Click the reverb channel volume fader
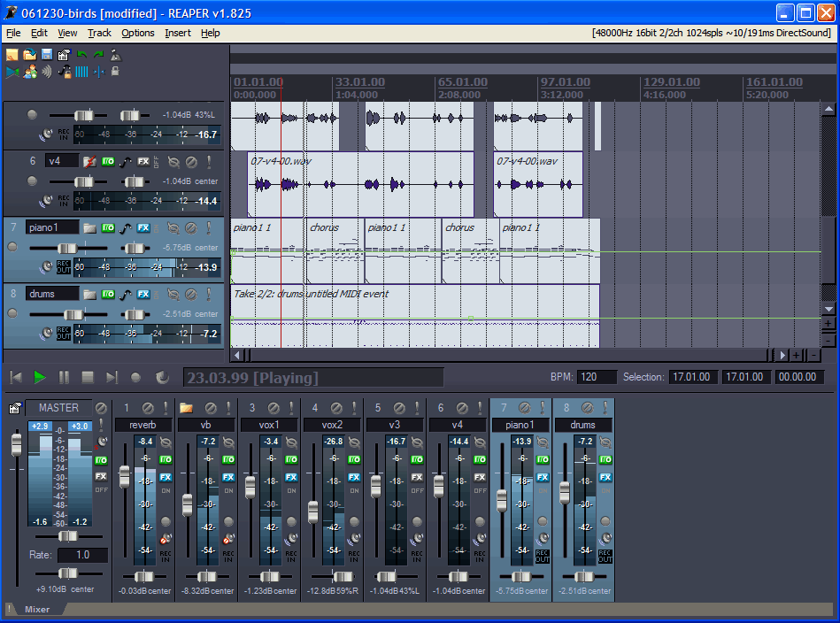The width and height of the screenshot is (840, 623). tap(125, 475)
